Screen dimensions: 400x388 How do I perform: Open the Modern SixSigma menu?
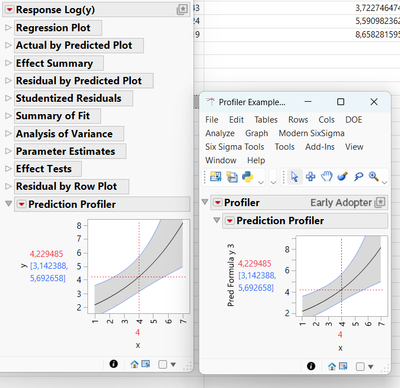pos(312,133)
